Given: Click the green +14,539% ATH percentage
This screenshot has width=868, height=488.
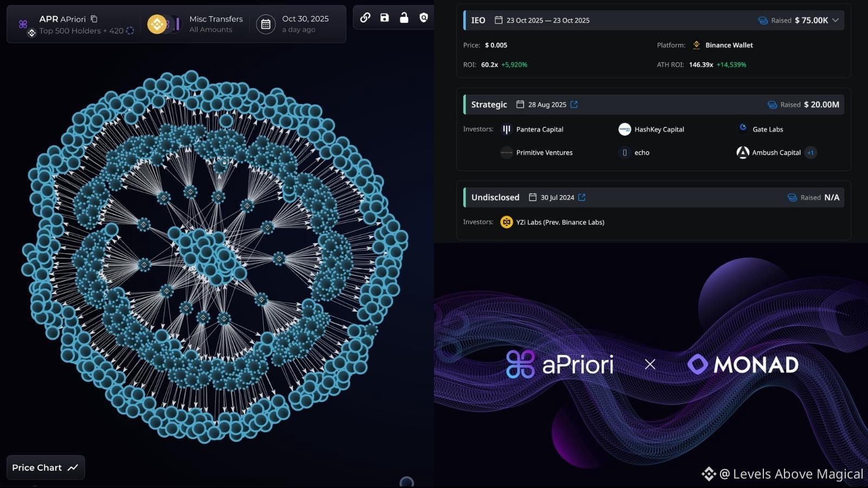Looking at the screenshot, I should [731, 65].
